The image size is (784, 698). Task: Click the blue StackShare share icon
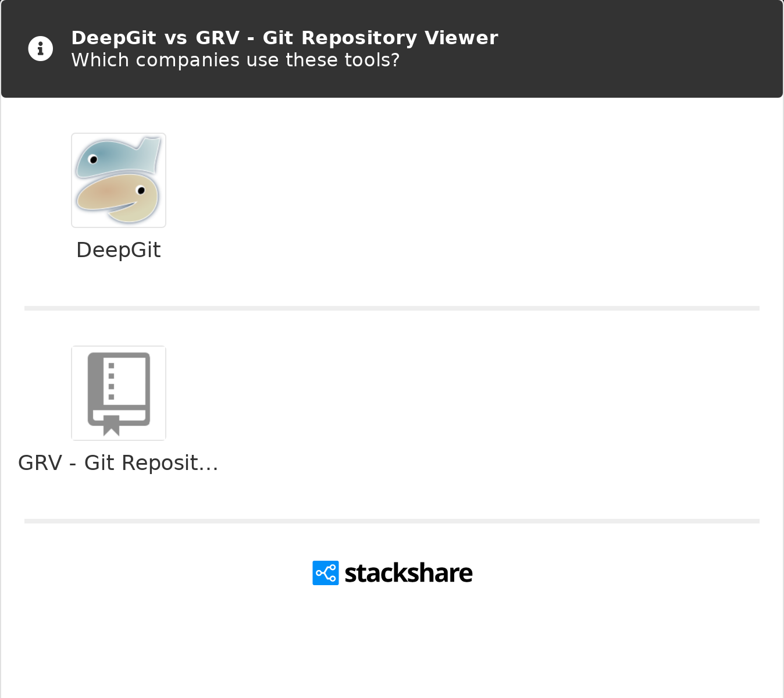pyautogui.click(x=326, y=573)
